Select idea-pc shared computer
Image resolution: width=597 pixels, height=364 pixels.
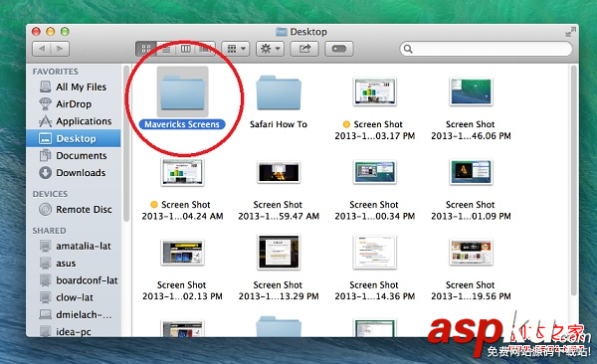tap(74, 331)
